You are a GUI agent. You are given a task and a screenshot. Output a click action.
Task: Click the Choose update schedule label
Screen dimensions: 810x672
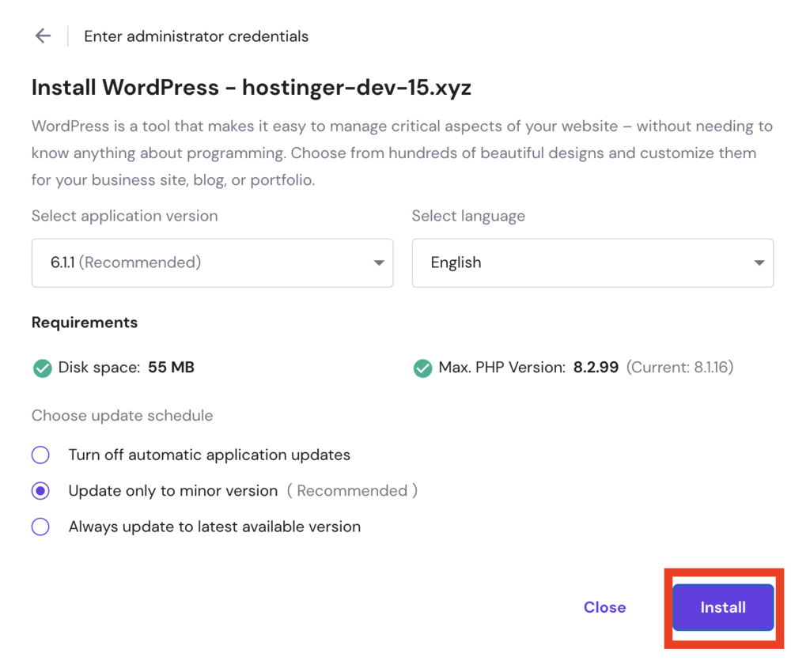coord(122,416)
